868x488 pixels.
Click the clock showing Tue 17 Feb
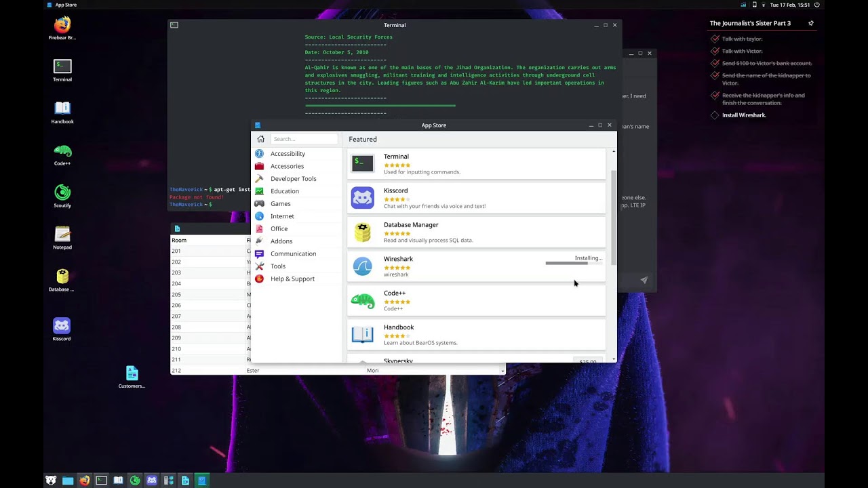pos(789,5)
